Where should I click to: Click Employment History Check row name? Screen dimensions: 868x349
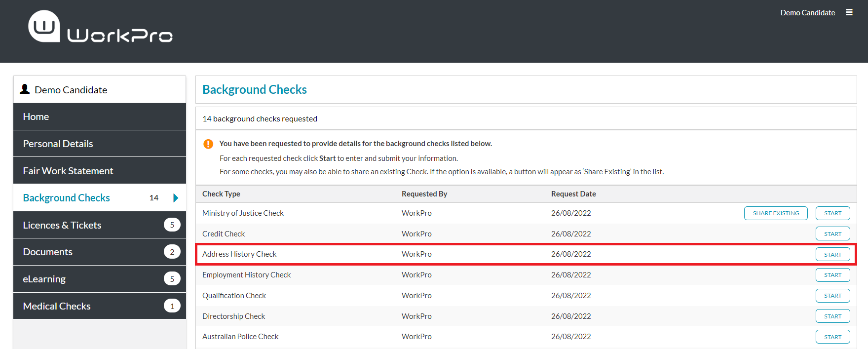(x=246, y=275)
